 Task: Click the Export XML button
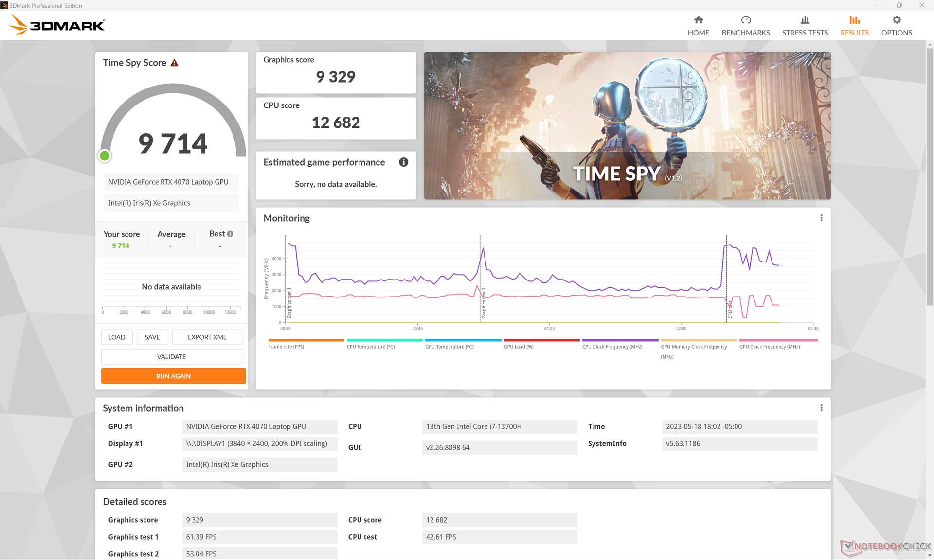[207, 337]
